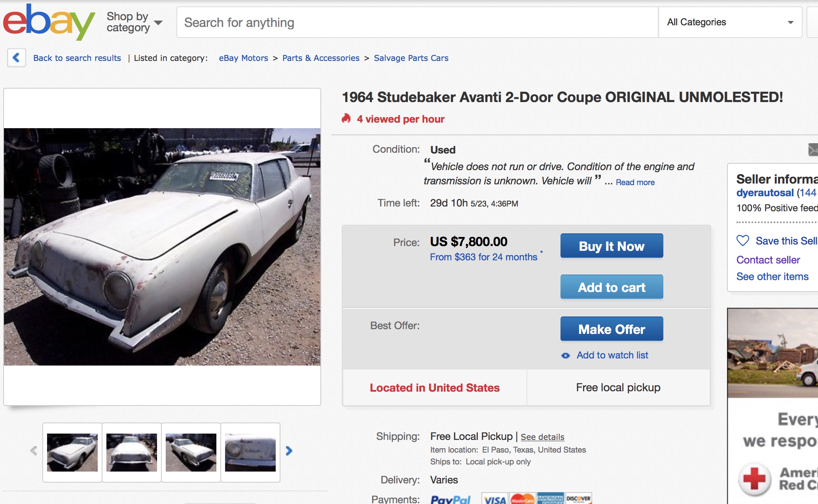The height and width of the screenshot is (504, 818).
Task: Expand condition description with Read more
Action: tap(635, 182)
